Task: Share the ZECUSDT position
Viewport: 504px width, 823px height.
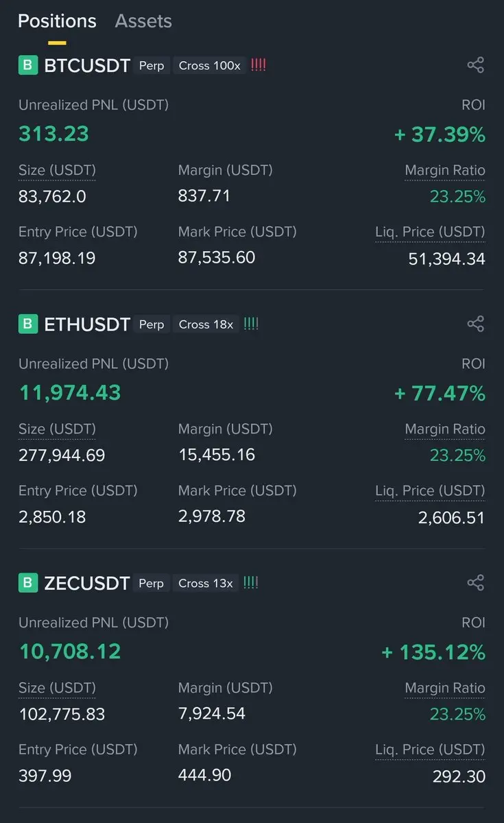Action: click(475, 583)
